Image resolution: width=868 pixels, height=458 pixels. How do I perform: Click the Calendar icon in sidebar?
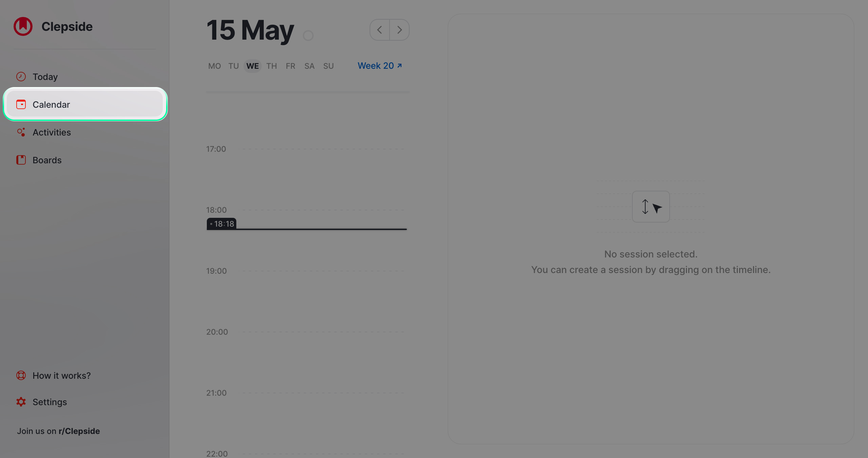[21, 104]
